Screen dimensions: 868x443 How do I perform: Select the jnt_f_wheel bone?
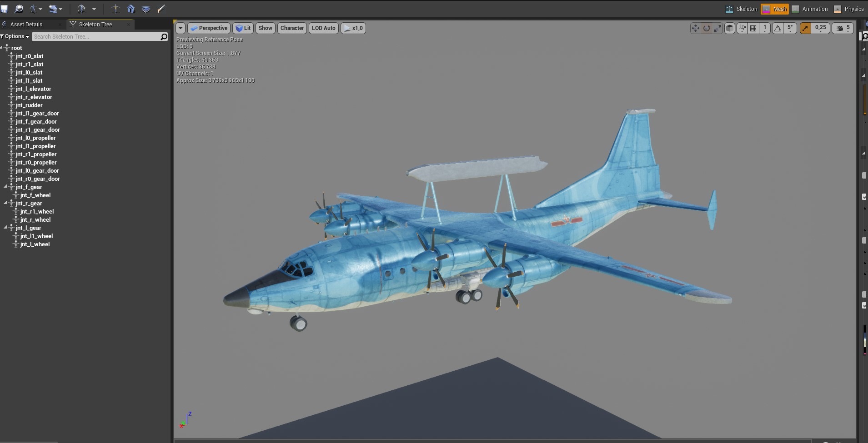point(35,195)
